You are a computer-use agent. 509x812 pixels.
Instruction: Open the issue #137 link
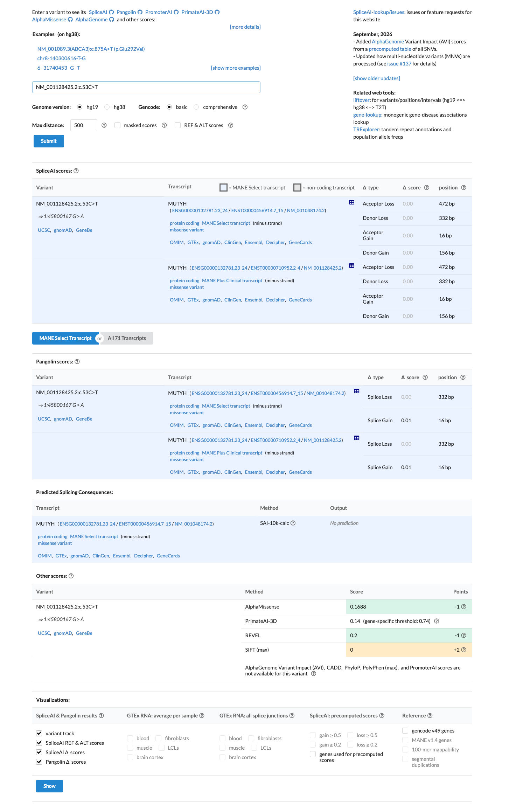(399, 64)
